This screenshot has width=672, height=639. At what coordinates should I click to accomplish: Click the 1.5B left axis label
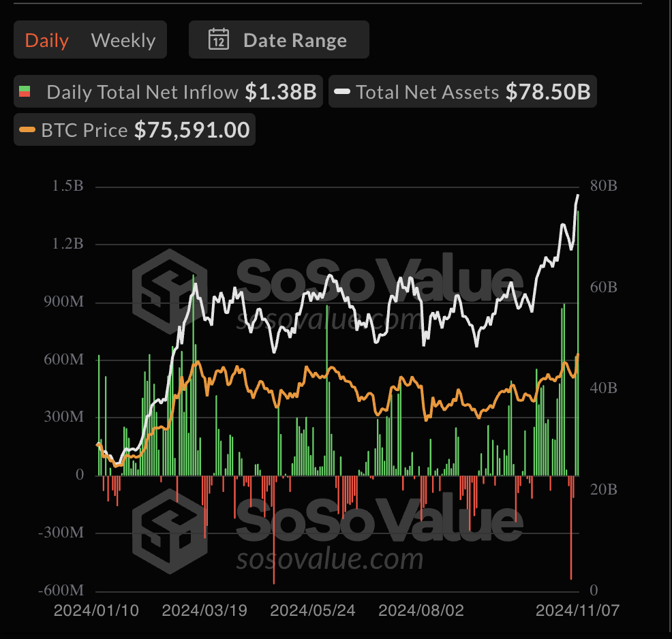click(x=67, y=186)
